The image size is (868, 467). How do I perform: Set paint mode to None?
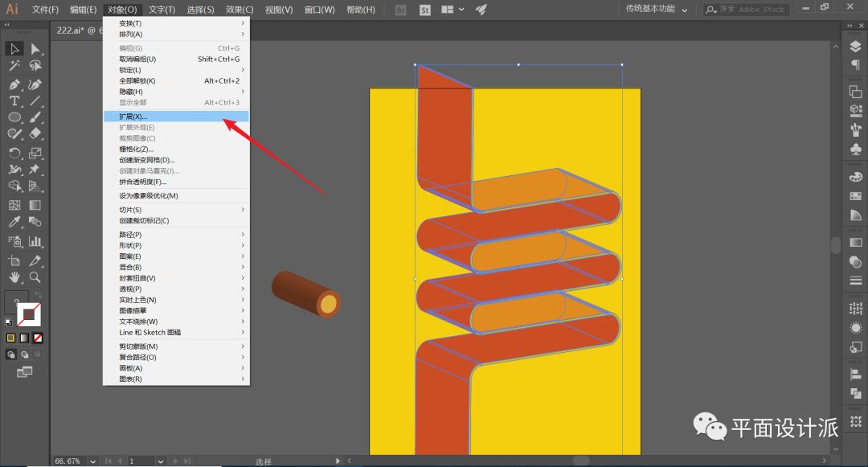[x=38, y=338]
